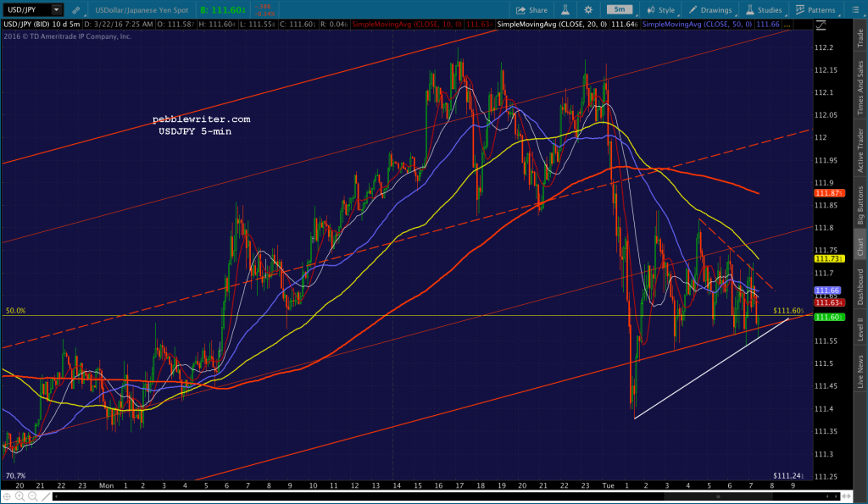
Task: Click the USDollar/Japanese Yen Spot description
Action: click(x=142, y=10)
